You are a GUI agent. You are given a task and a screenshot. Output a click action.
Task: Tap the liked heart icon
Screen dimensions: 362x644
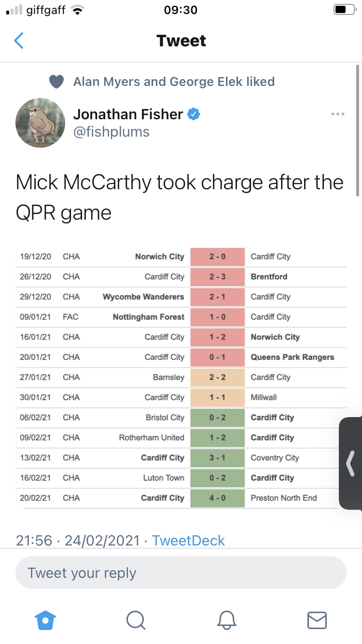pos(57,82)
